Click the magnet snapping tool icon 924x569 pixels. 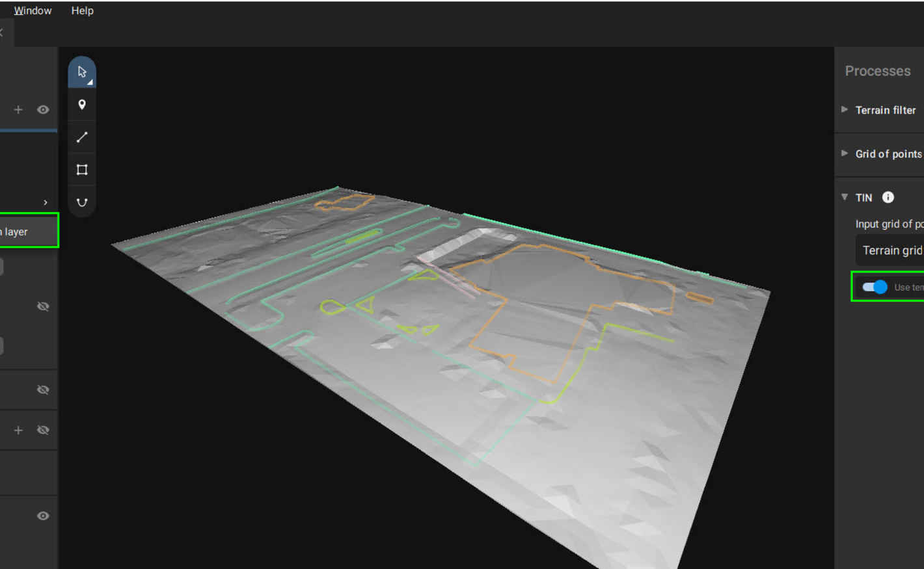pos(82,202)
